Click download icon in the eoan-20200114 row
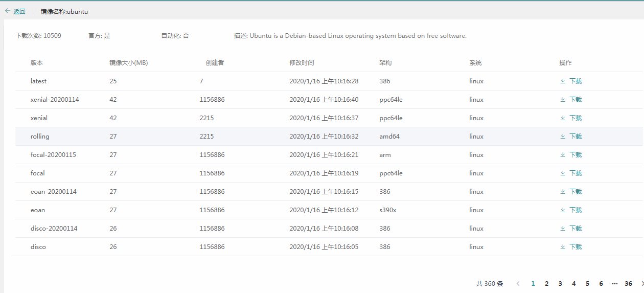Viewport: 644px width, 293px height. (563, 191)
